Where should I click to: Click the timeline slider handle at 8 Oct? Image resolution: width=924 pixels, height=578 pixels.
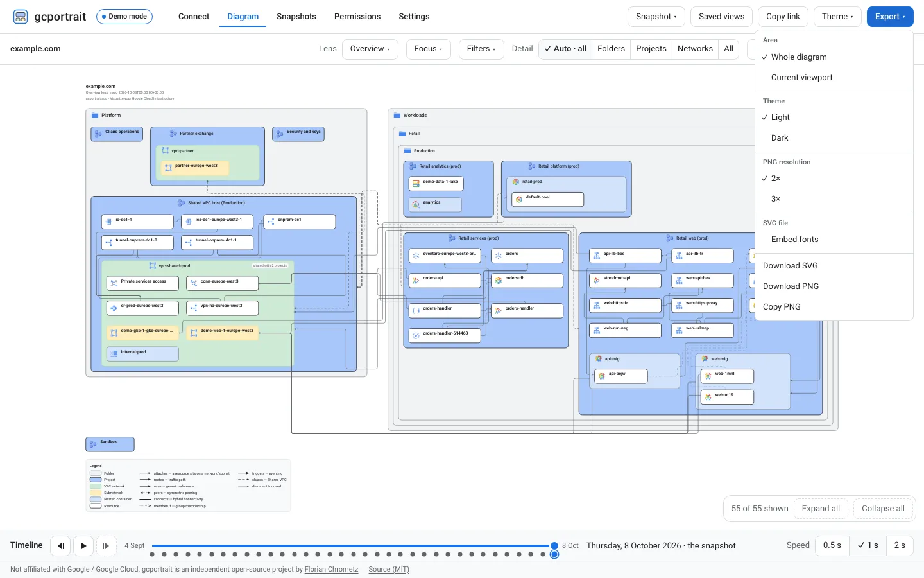(x=554, y=546)
